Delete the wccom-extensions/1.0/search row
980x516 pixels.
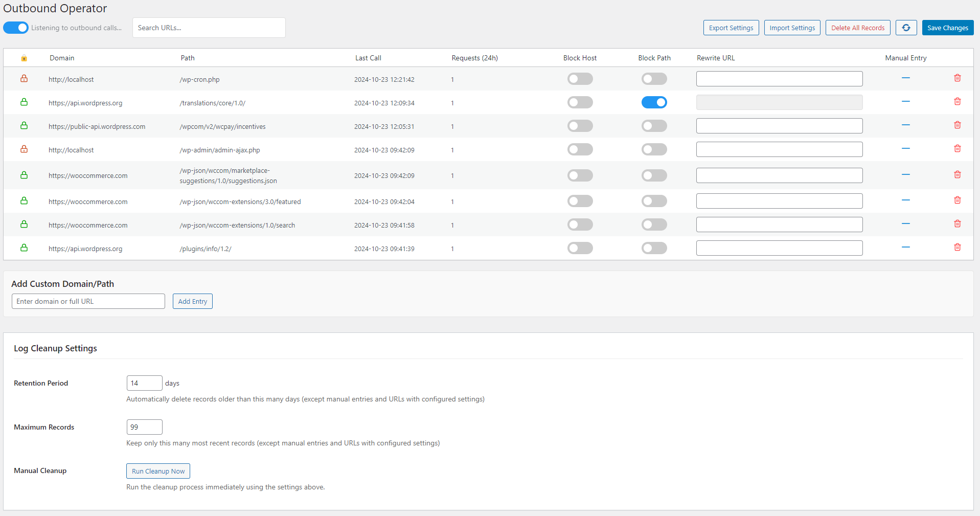point(958,223)
